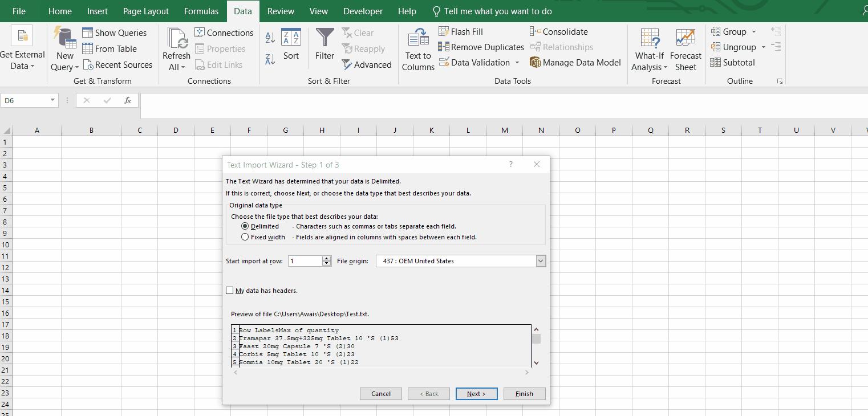Viewport: 868px width, 416px height.
Task: Click preview line Faast 20mg Capsule
Action: (297, 346)
